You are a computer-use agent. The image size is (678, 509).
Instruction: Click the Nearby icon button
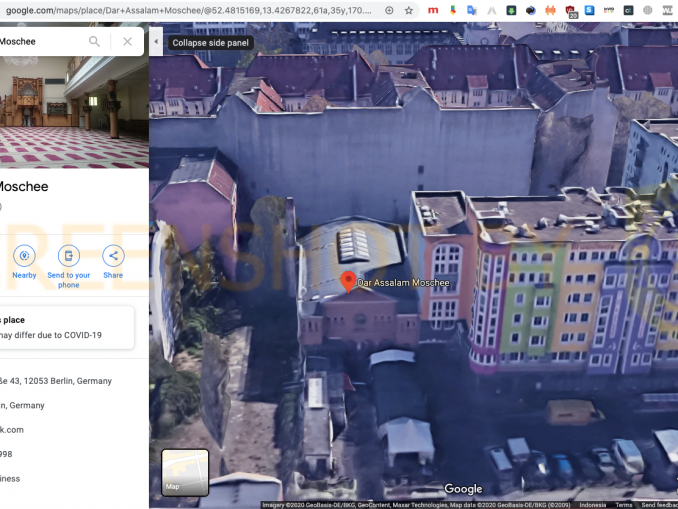(24, 256)
